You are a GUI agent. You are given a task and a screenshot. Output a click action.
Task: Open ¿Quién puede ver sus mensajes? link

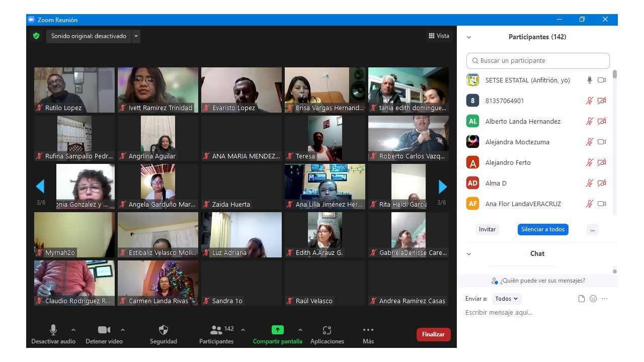pos(538,281)
